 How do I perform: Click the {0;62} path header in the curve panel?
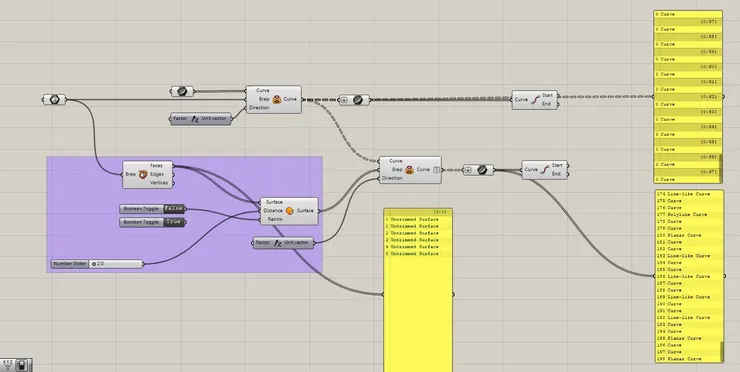click(687, 97)
